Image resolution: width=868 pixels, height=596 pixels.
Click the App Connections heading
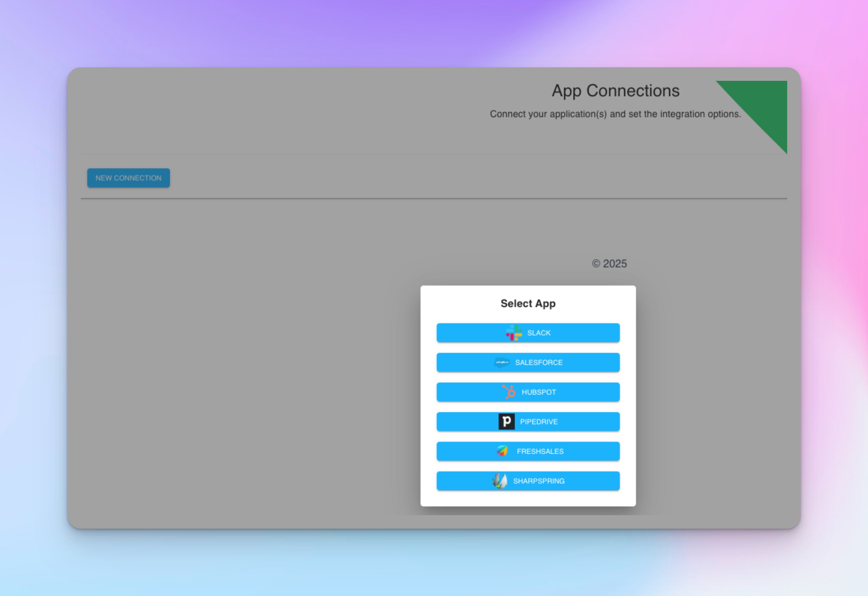[x=615, y=91]
